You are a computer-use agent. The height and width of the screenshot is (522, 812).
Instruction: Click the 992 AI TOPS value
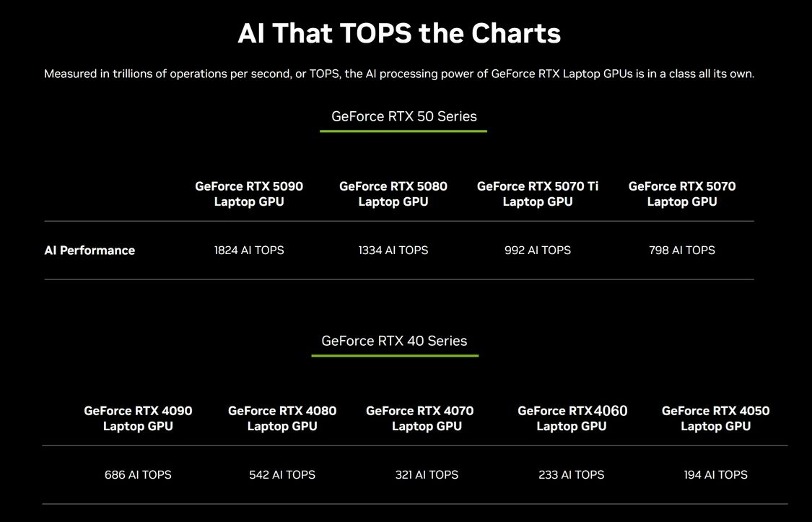[x=538, y=250]
